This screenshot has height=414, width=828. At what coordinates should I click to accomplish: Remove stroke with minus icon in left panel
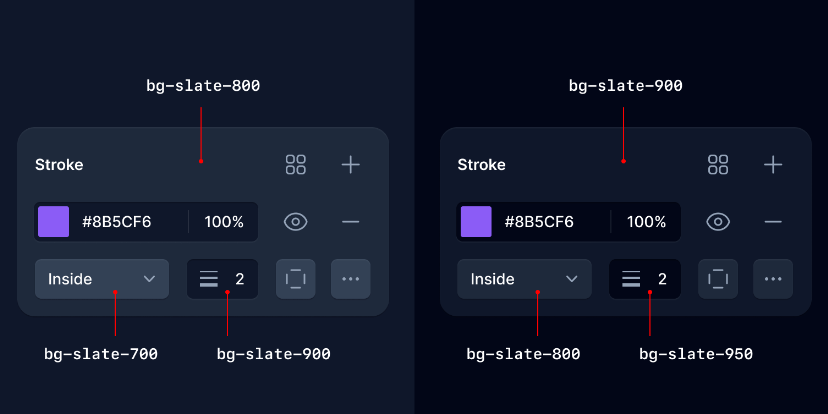point(350,222)
